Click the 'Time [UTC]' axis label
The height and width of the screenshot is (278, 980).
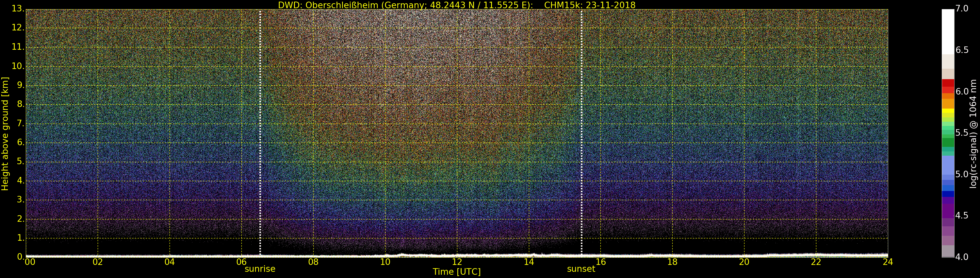tap(457, 271)
